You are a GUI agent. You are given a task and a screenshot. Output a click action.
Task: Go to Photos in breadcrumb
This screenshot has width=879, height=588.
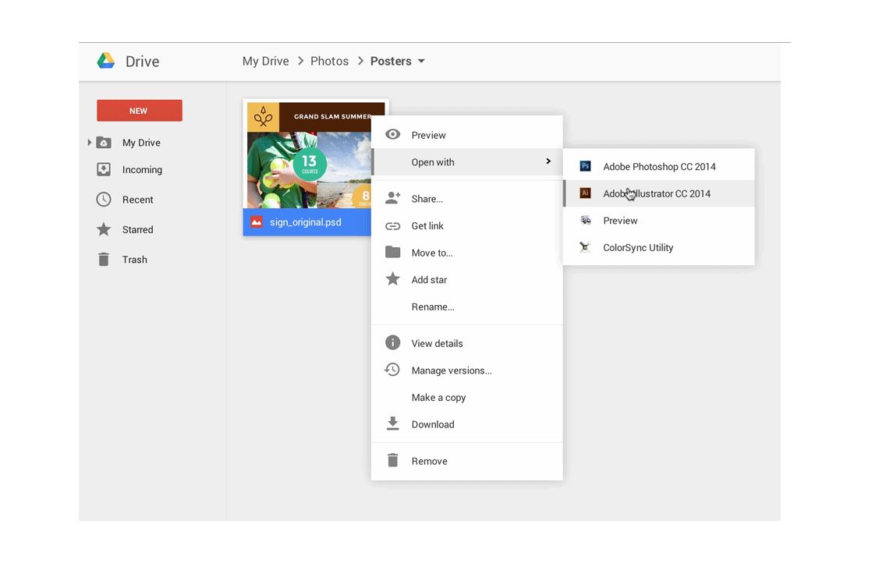pyautogui.click(x=330, y=61)
